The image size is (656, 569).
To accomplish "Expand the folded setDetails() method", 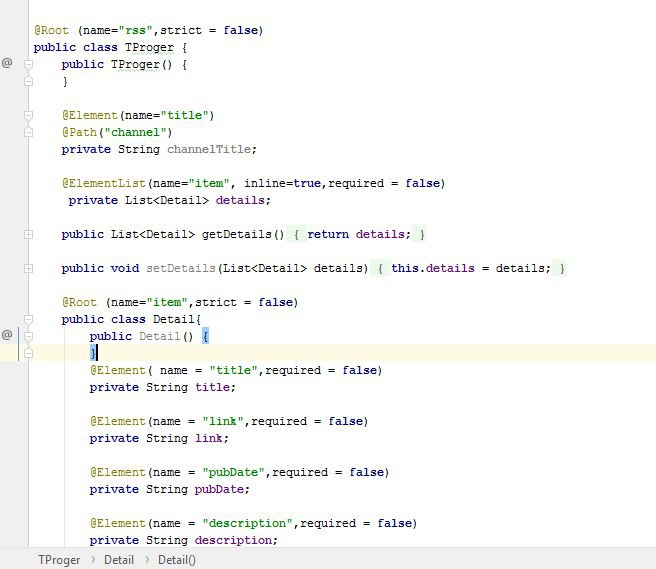I will coord(29,268).
